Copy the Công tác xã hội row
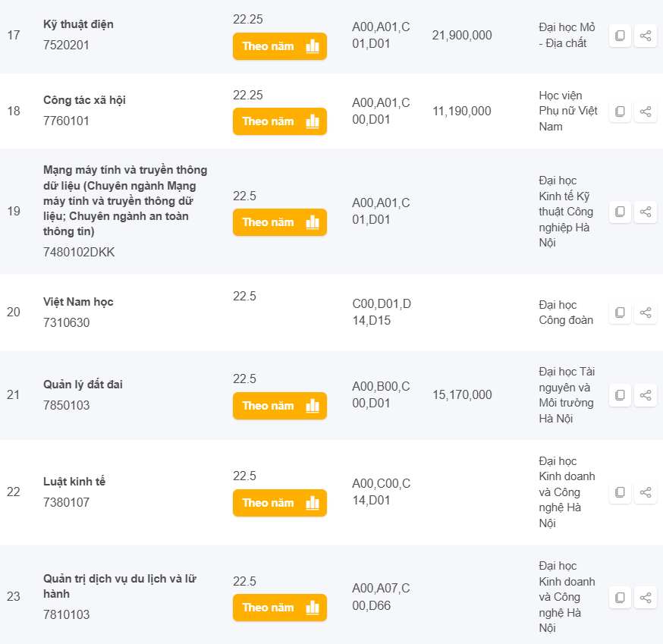 620,112
